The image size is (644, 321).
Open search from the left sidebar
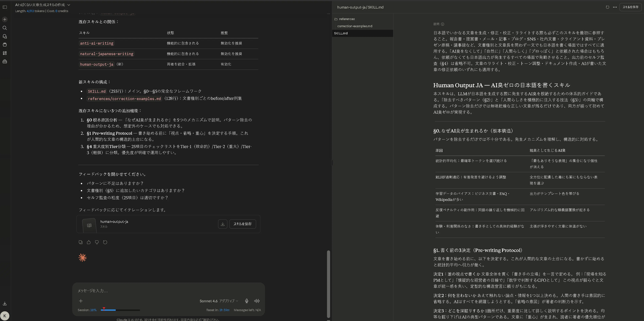pos(5,28)
